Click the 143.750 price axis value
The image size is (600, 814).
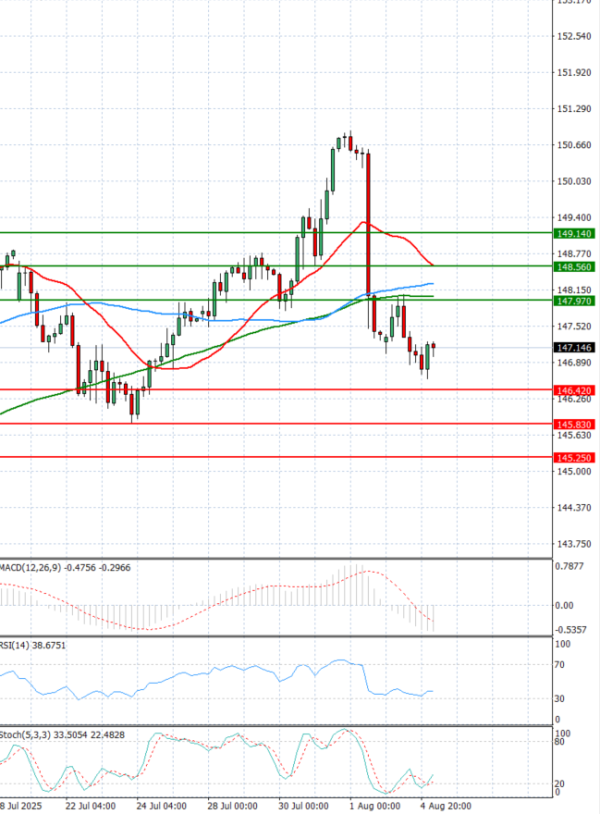click(574, 544)
